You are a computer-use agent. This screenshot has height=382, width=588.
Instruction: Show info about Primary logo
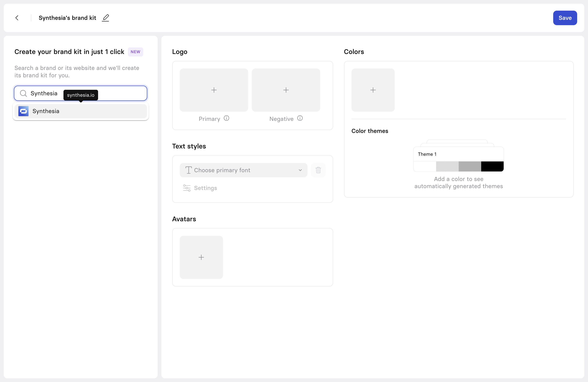coord(226,118)
